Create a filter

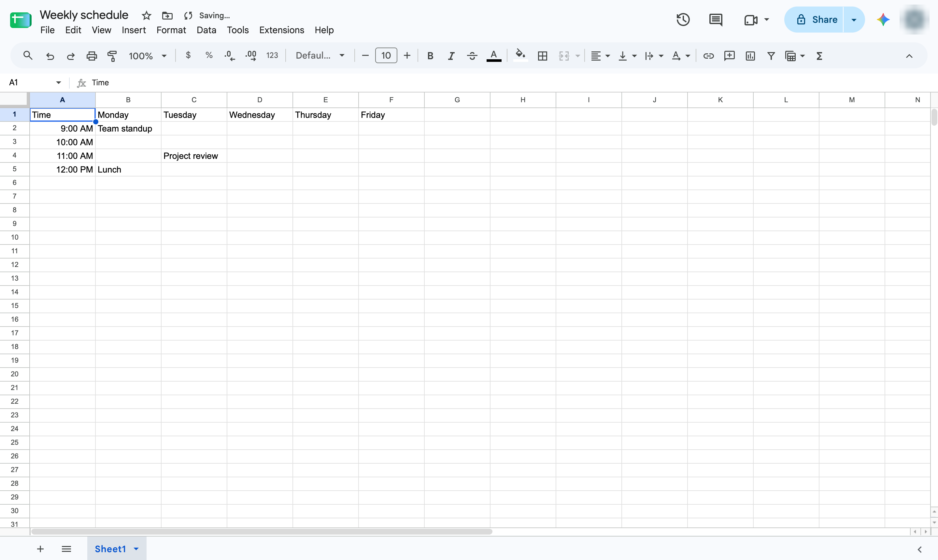771,56
